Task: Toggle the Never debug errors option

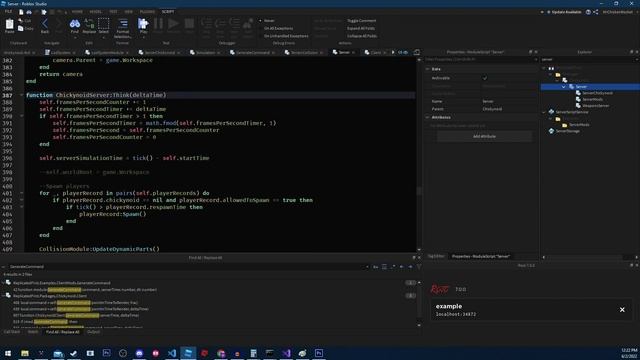Action: [267, 20]
